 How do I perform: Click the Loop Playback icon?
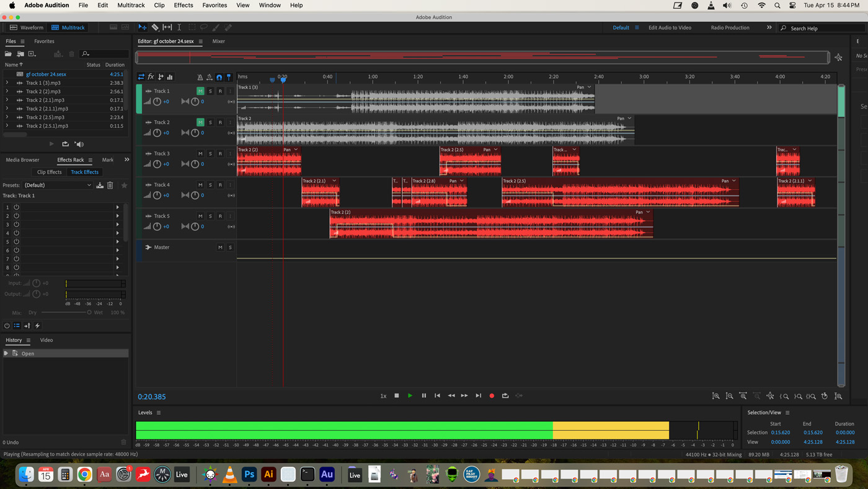point(505,396)
